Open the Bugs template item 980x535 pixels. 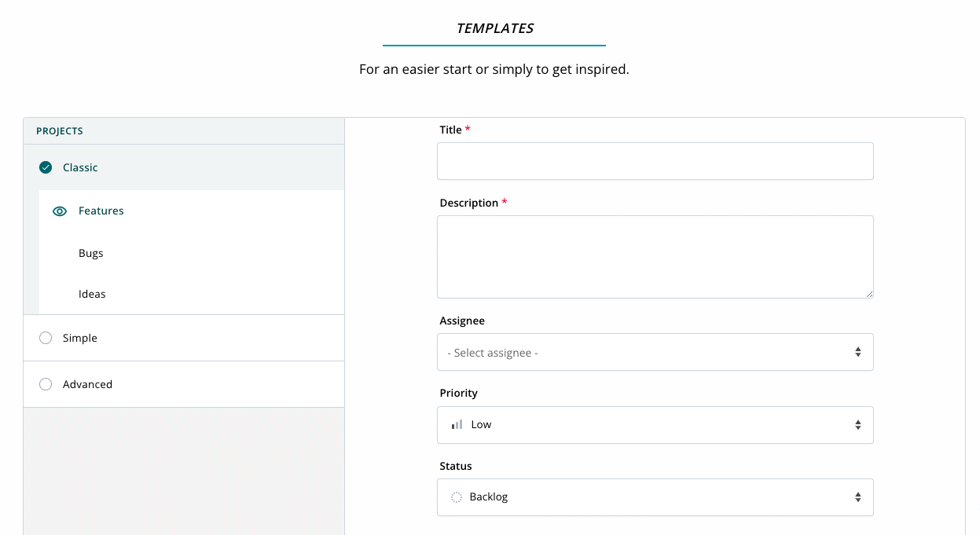click(x=91, y=253)
